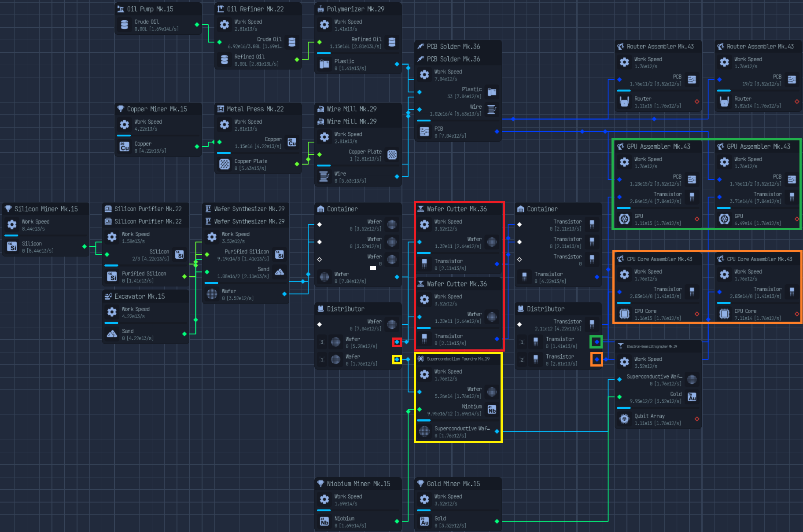803x532 pixels.
Task: Click the Copper Plate output icon in Metal Press
Action: point(225,164)
